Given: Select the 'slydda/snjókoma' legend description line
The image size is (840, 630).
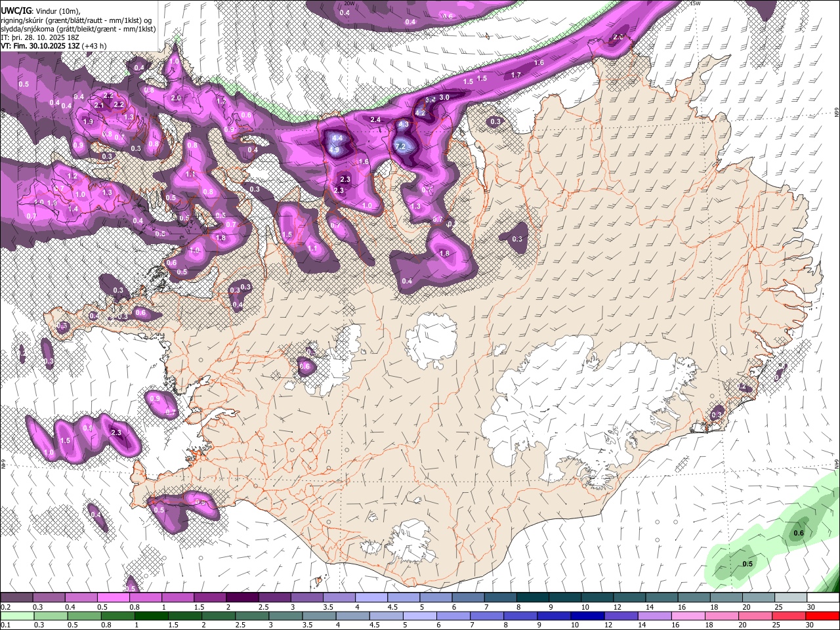Looking at the screenshot, I should [x=78, y=29].
